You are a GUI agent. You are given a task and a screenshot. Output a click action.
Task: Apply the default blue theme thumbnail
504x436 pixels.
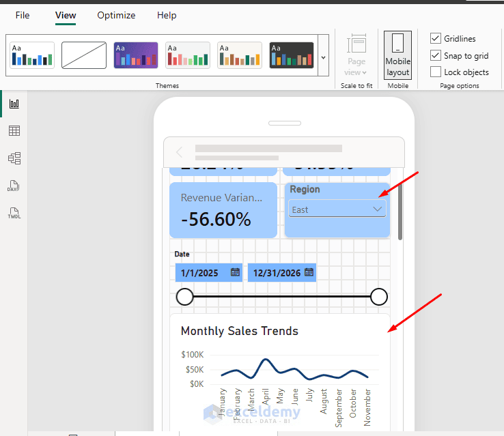(x=32, y=55)
